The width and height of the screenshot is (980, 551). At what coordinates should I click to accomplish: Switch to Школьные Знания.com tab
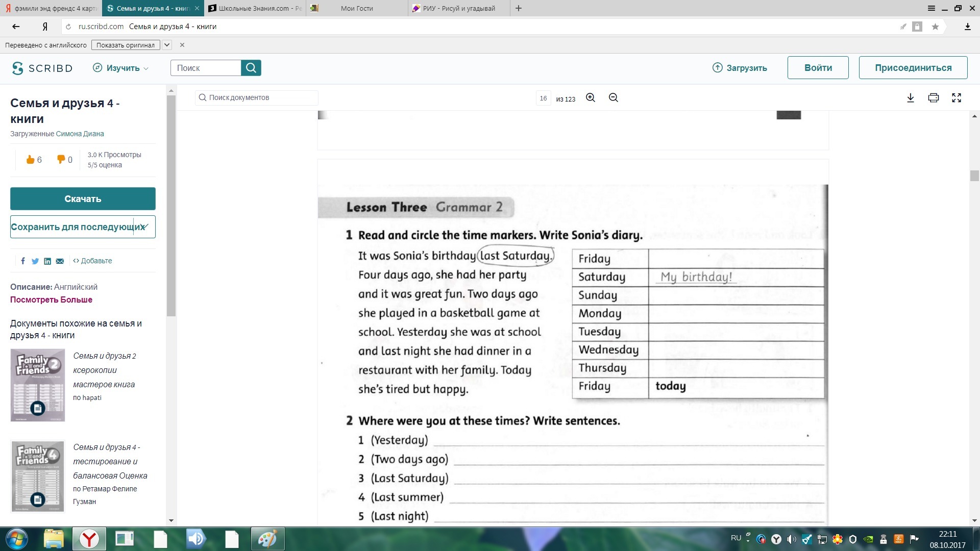pyautogui.click(x=255, y=8)
